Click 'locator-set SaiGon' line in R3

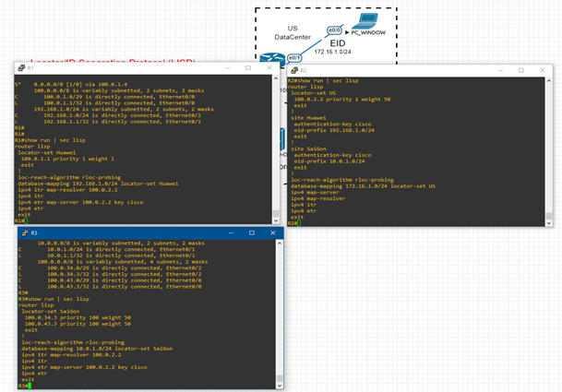pos(50,312)
